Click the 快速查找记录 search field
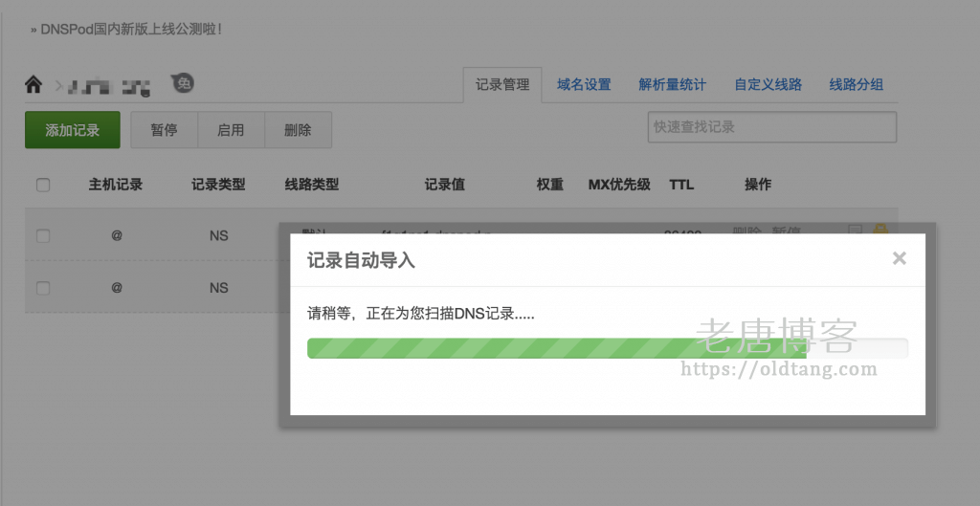Screen dimensions: 980x506 click(771, 127)
